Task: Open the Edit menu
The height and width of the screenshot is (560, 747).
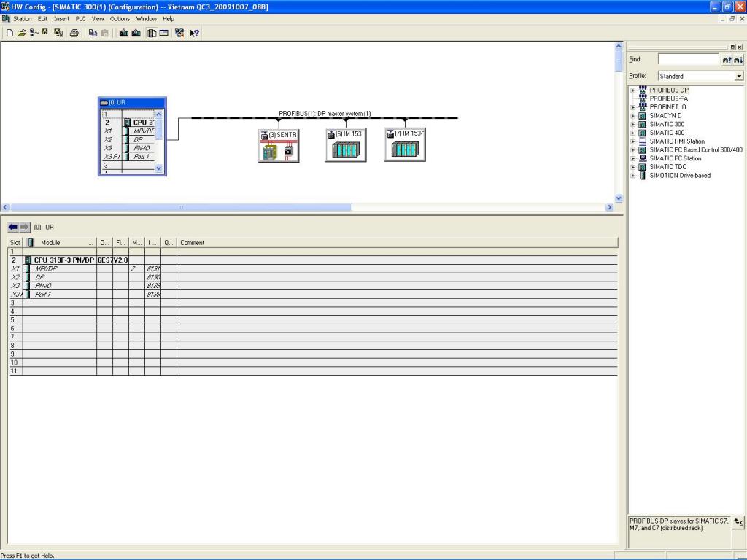Action: click(x=42, y=18)
